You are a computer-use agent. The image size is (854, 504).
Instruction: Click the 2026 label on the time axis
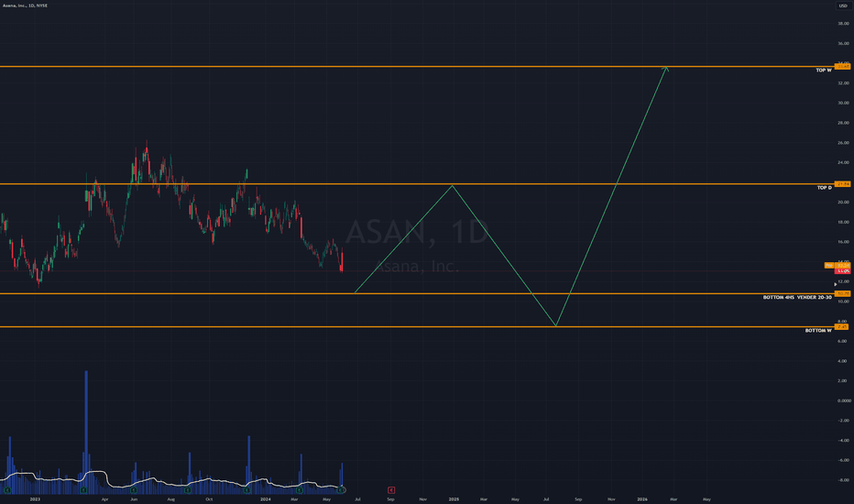click(642, 499)
